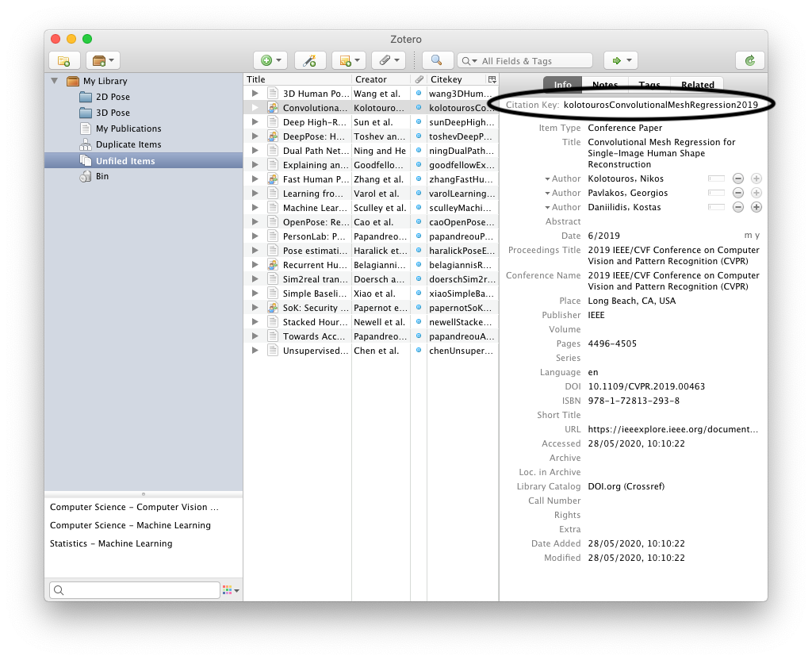Add item by identifier with the magic wand
The width and height of the screenshot is (812, 660).
(x=310, y=60)
